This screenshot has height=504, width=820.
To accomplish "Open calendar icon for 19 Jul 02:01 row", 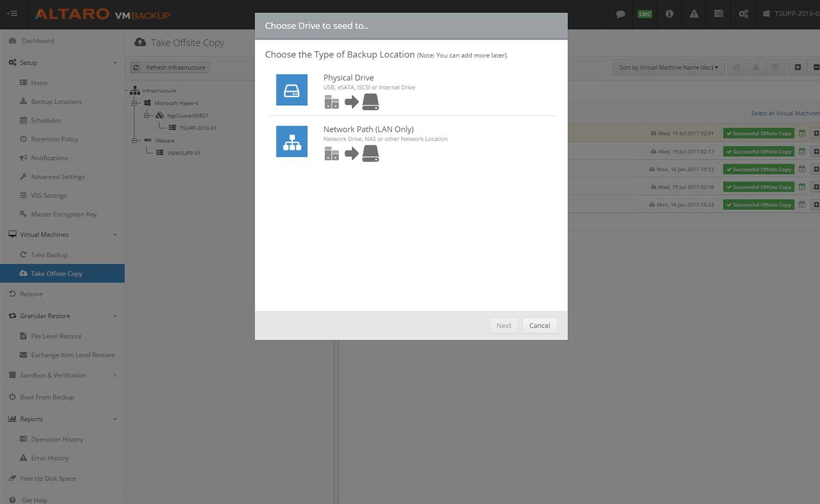I will point(802,133).
